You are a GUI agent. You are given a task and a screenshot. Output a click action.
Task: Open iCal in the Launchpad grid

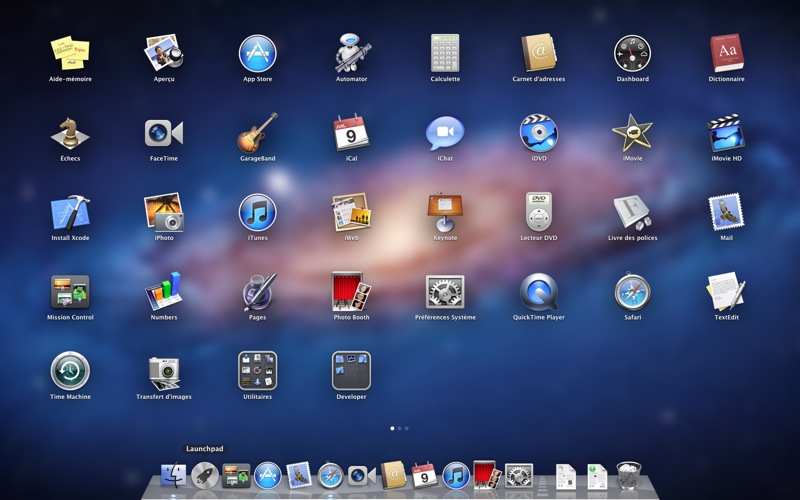[x=352, y=133]
